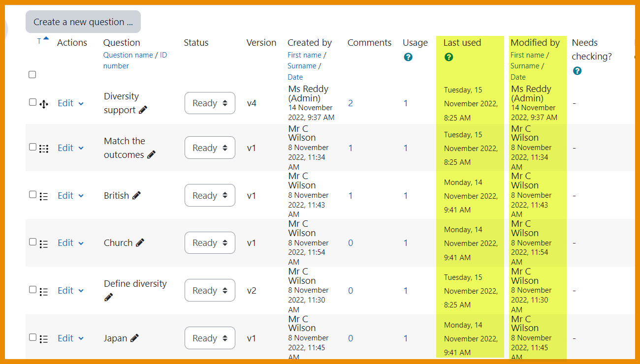Sort by Question name column header
The width and height of the screenshot is (640, 364).
click(128, 55)
